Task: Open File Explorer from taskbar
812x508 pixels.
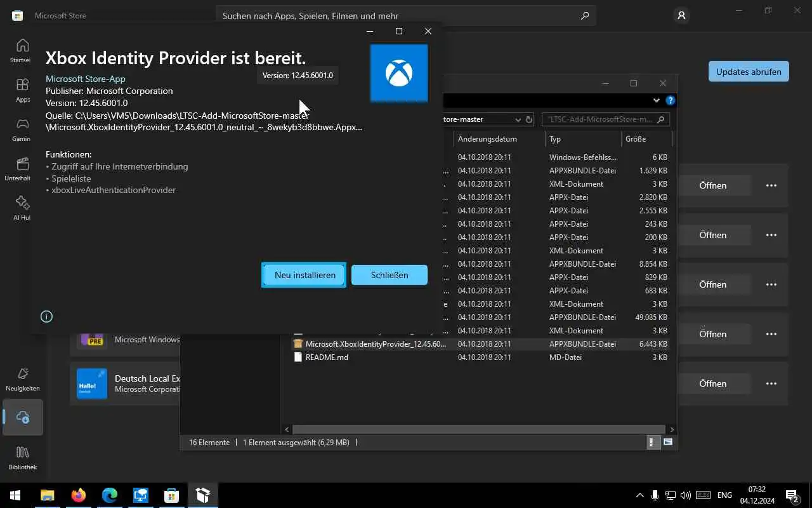Action: pyautogui.click(x=48, y=495)
